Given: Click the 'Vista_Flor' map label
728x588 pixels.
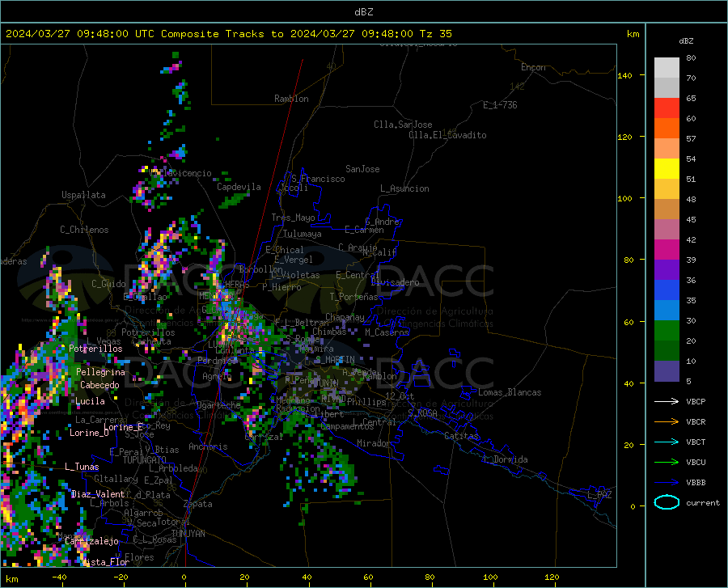Looking at the screenshot, I should 105,562.
